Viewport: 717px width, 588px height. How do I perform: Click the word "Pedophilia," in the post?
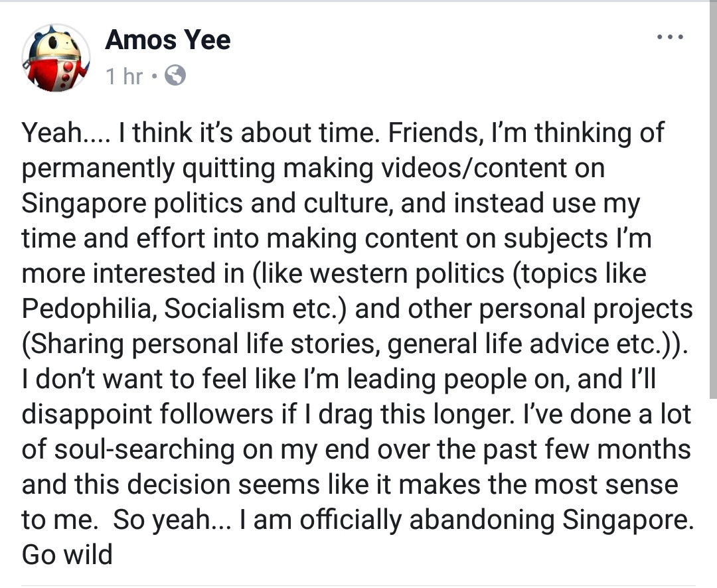(87, 309)
